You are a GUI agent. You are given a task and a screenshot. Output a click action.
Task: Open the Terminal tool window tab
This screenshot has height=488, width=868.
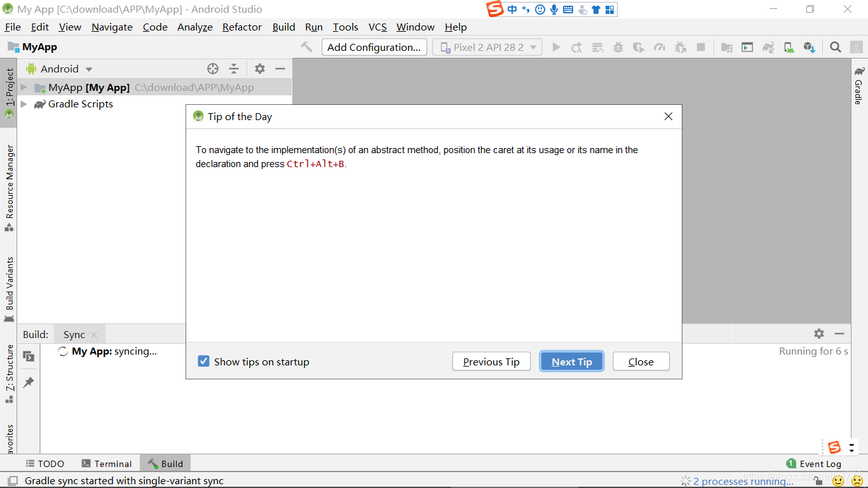click(107, 464)
